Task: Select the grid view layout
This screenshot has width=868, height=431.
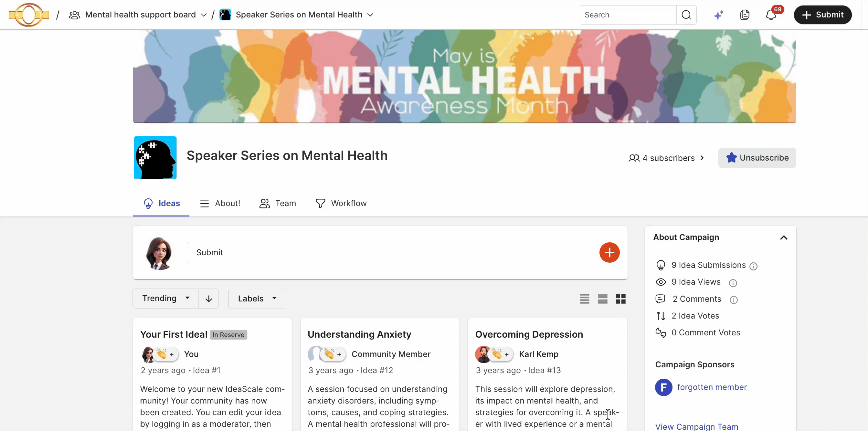Action: [621, 299]
